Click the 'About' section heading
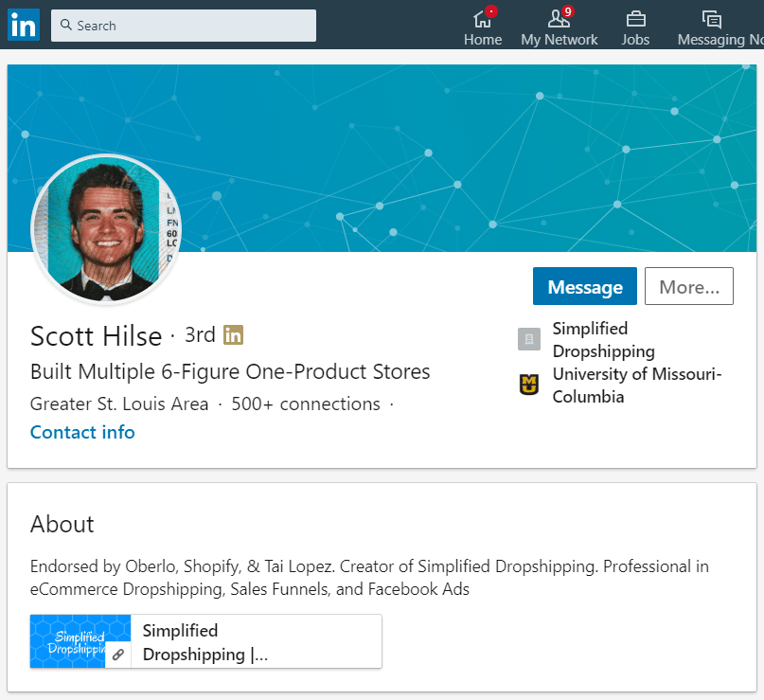Screen dimensions: 764x700 tap(62, 525)
